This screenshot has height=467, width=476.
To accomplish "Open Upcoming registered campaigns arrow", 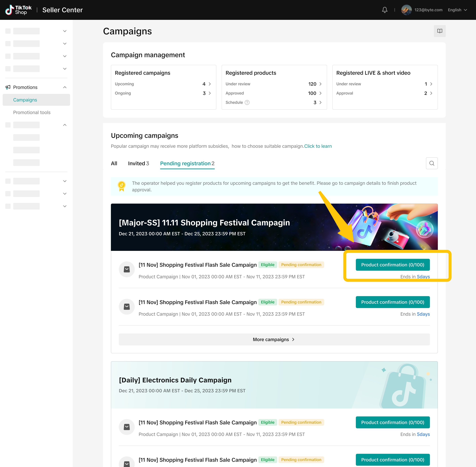I will tap(210, 84).
